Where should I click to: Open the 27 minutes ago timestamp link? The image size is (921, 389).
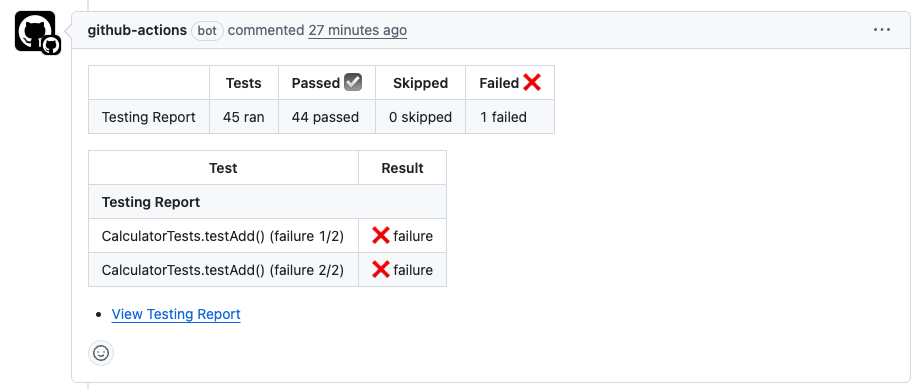click(x=357, y=30)
